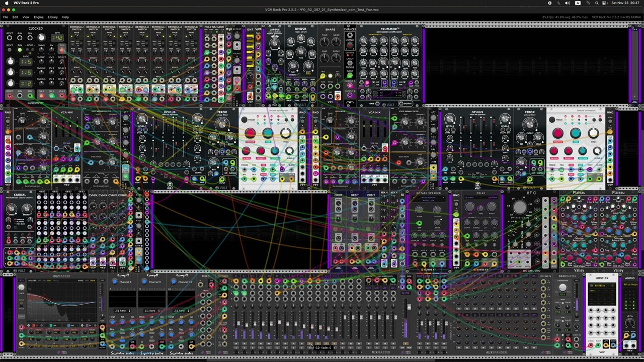
Task: Click the LEVEL knob on Audio module
Action: tap(630, 322)
